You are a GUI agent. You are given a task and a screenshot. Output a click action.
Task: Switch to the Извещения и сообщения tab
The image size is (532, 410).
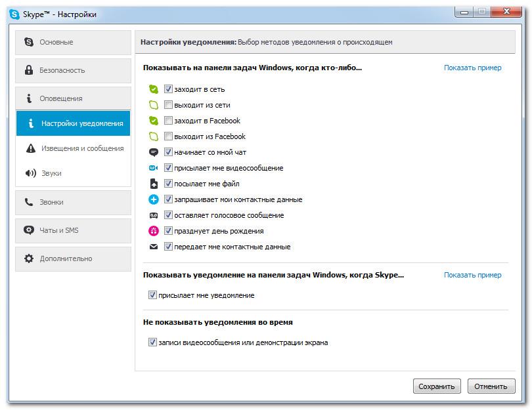tap(82, 148)
